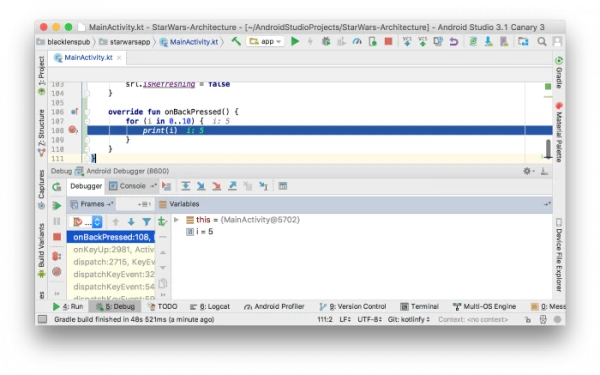
Task: Toggle the frames filter funnel icon
Action: point(146,222)
